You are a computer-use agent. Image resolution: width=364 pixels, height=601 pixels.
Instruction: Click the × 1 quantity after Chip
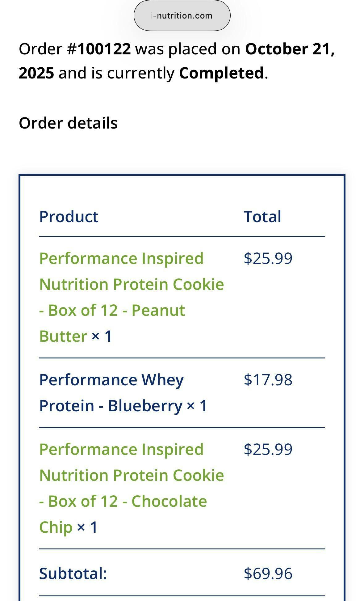(87, 527)
